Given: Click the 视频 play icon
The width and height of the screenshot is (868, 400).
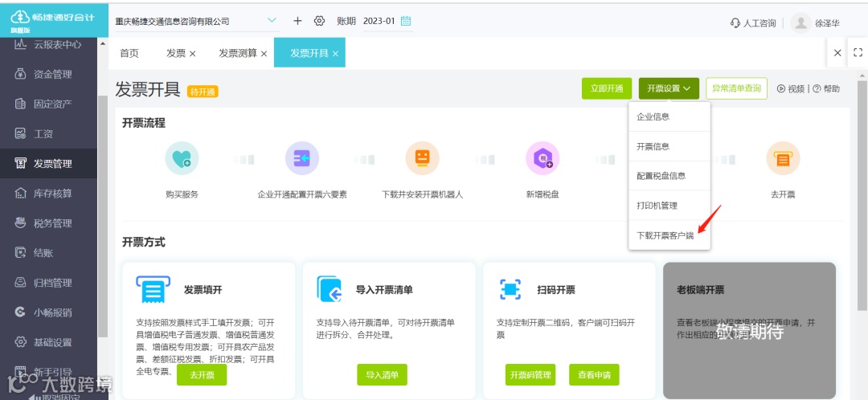Looking at the screenshot, I should point(781,88).
